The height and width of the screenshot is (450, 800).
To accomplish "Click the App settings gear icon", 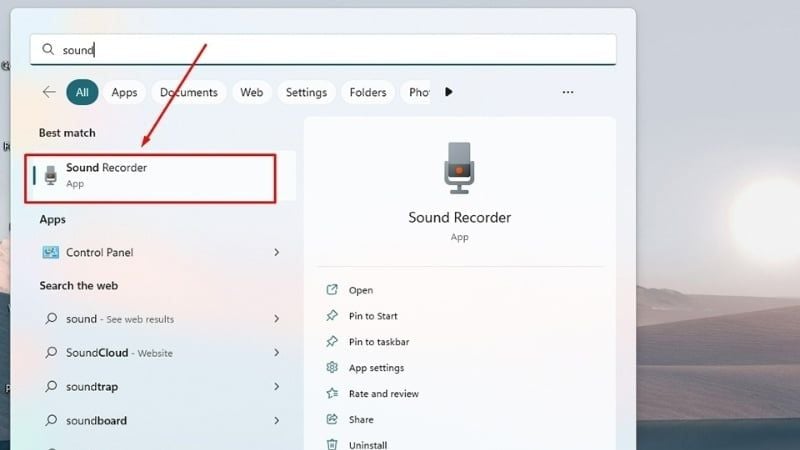I will 332,367.
